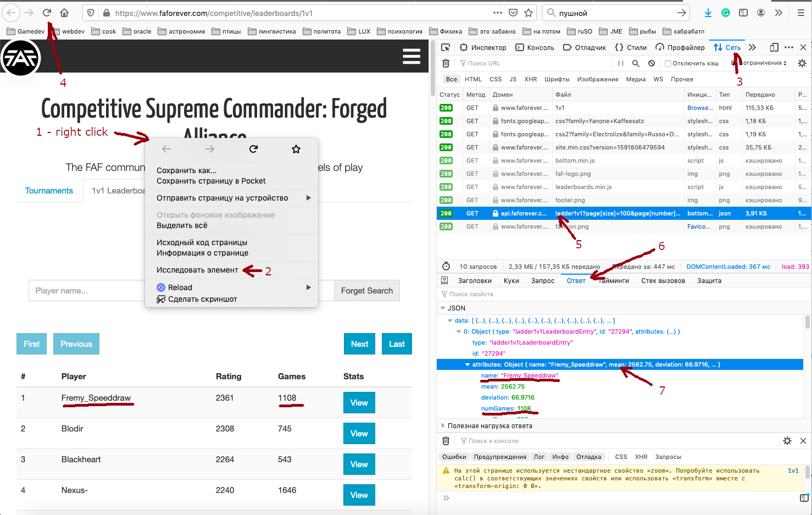Click reload icon in the context menu
This screenshot has height=515, width=812.
pos(253,149)
